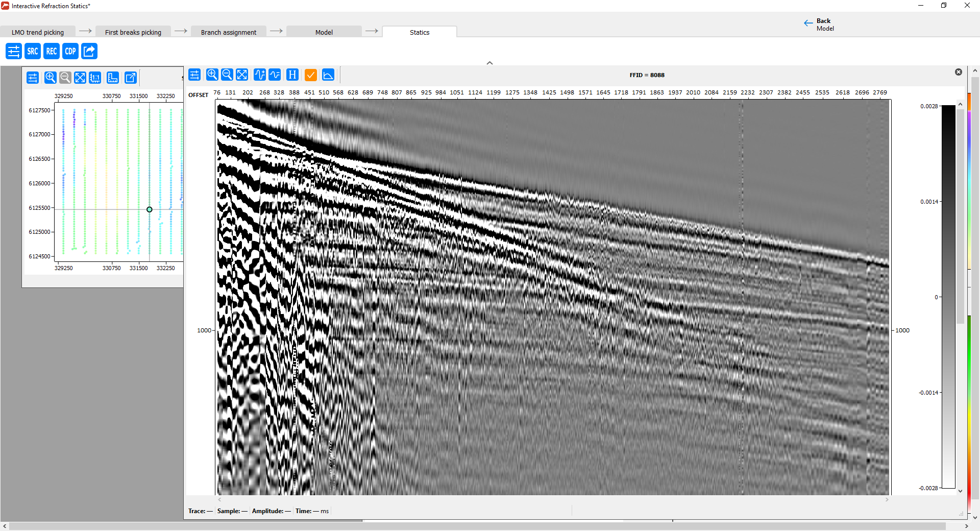Pop out the map panel
Screen dimensions: 980x531
click(x=131, y=78)
